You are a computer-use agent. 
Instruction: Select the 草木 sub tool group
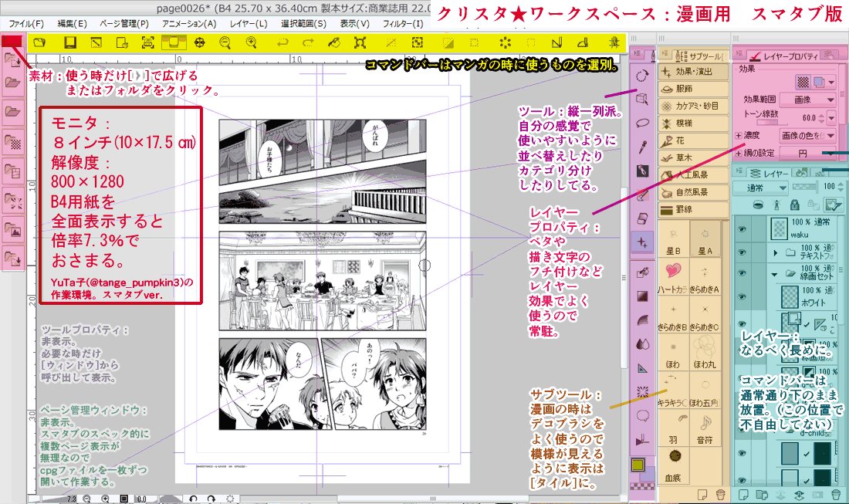694,157
